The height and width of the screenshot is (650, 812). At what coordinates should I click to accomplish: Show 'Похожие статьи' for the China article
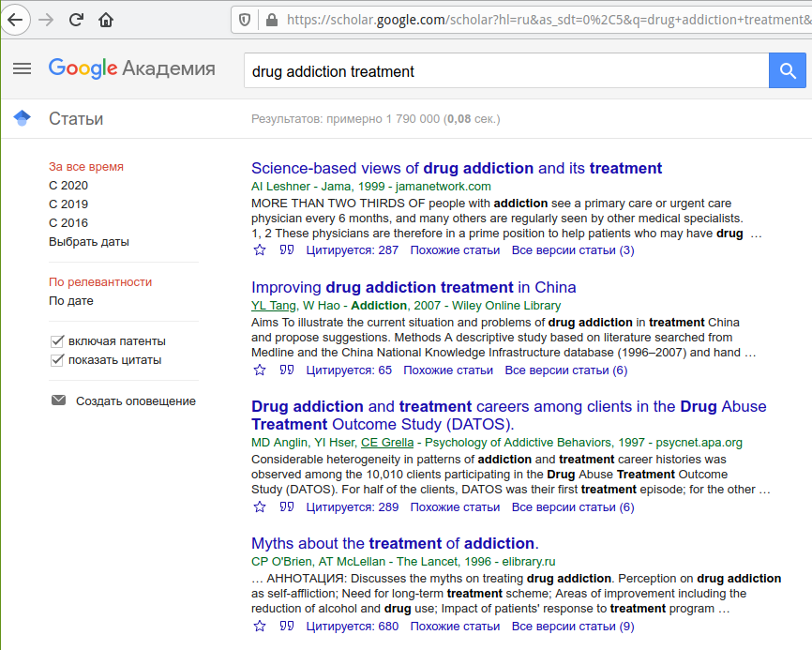[x=448, y=370]
